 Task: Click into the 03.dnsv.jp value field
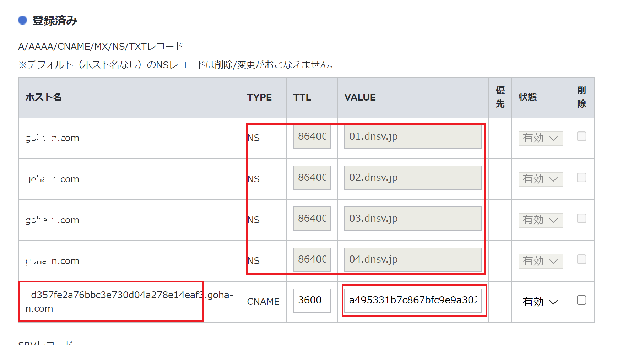pos(413,218)
